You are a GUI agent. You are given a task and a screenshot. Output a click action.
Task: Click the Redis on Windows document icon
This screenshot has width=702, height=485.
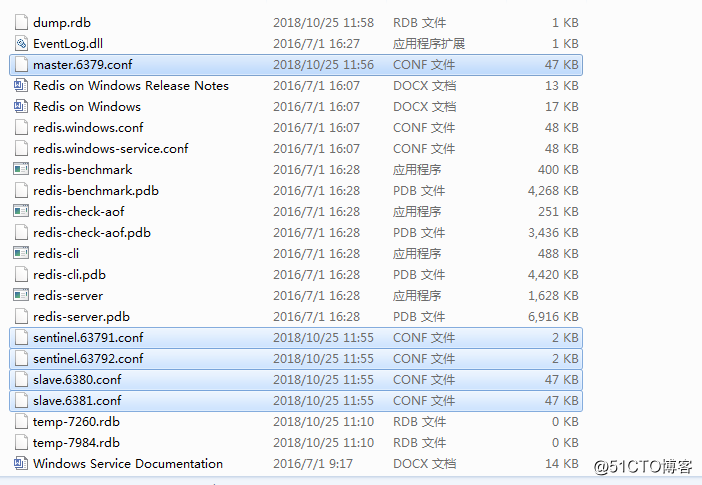click(21, 106)
